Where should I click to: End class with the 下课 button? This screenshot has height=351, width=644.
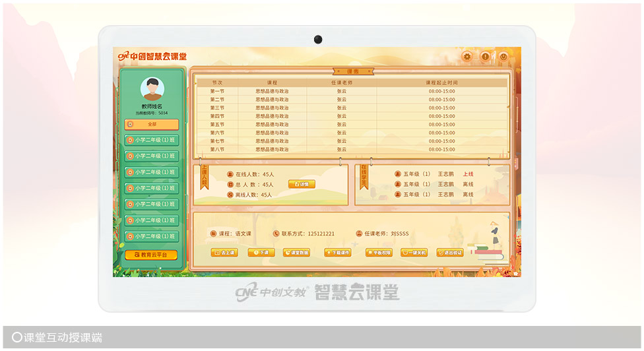point(262,252)
